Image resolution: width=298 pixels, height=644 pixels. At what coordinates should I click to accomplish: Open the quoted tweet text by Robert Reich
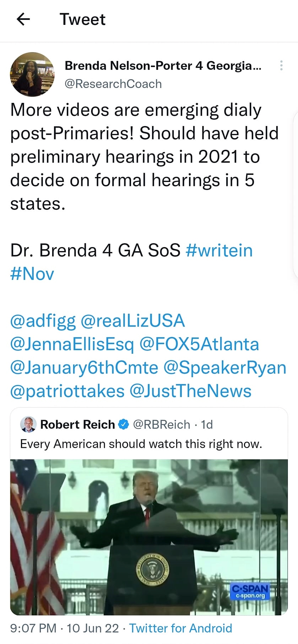(x=141, y=444)
